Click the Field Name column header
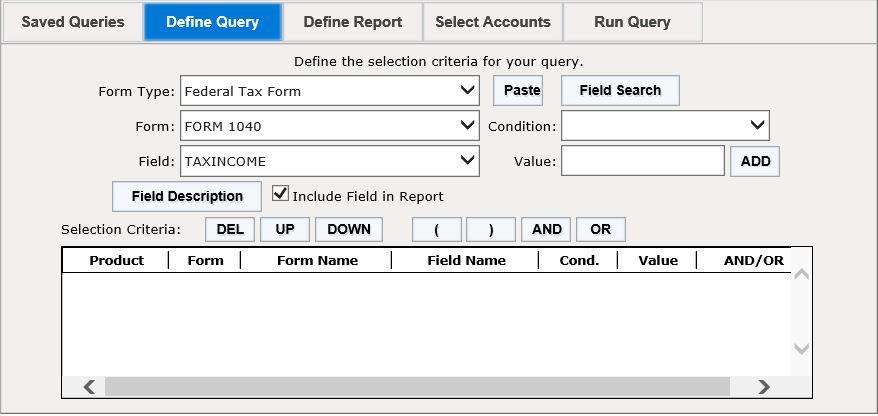Viewport: 878px width, 416px height. coord(466,260)
